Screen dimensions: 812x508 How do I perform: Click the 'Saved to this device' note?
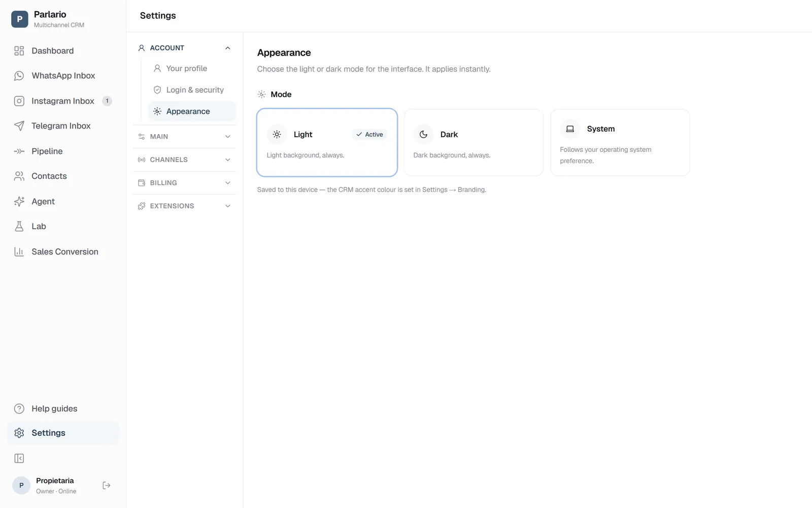click(371, 190)
